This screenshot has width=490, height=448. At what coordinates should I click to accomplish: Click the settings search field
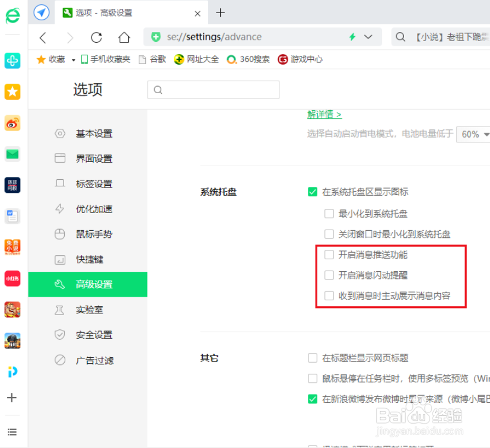pyautogui.click(x=213, y=90)
